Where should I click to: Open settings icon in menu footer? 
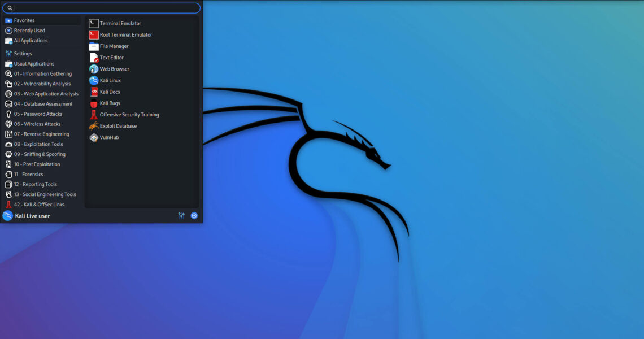click(181, 215)
